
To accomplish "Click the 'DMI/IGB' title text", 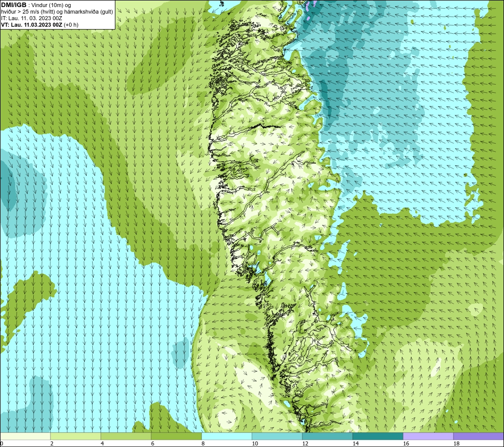I will tap(14, 5).
